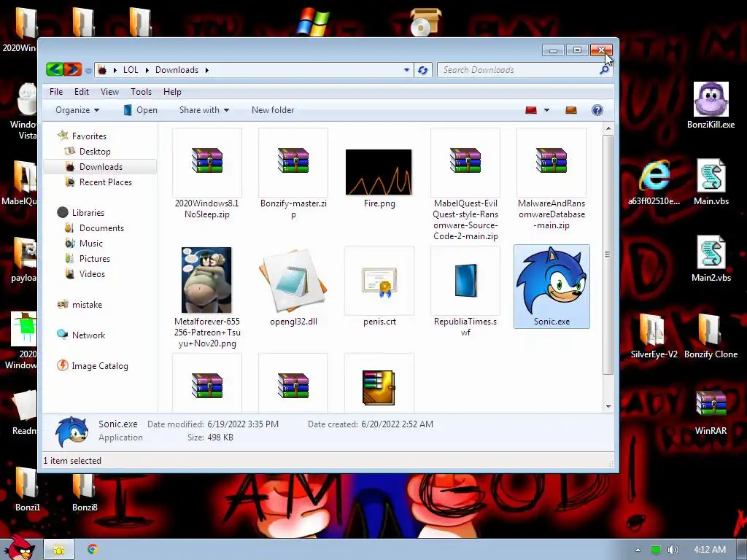Click the forward navigation arrow
Screen dimensions: 747x560
pyautogui.click(x=73, y=69)
